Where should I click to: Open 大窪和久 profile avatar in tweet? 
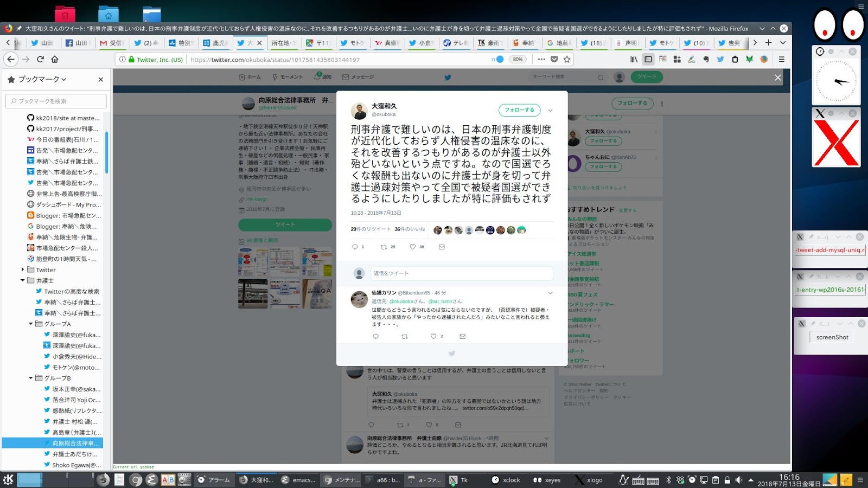click(359, 111)
